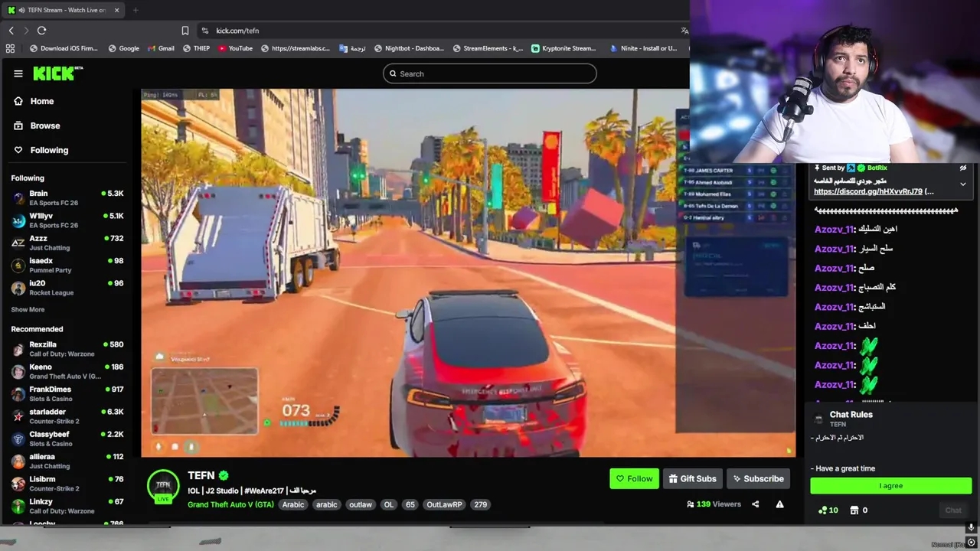Unpin message icon beside BotRix
Image resolution: width=980 pixels, height=551 pixels.
click(963, 168)
